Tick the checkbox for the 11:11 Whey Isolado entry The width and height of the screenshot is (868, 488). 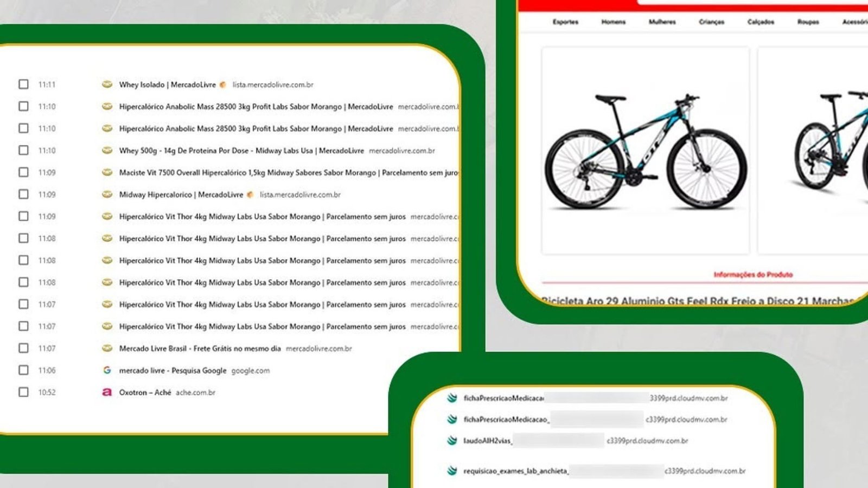(23, 84)
